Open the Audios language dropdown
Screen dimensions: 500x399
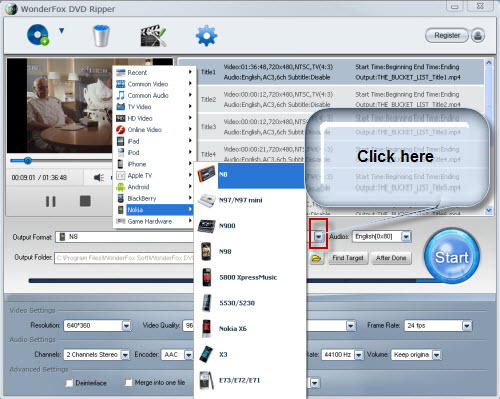406,237
